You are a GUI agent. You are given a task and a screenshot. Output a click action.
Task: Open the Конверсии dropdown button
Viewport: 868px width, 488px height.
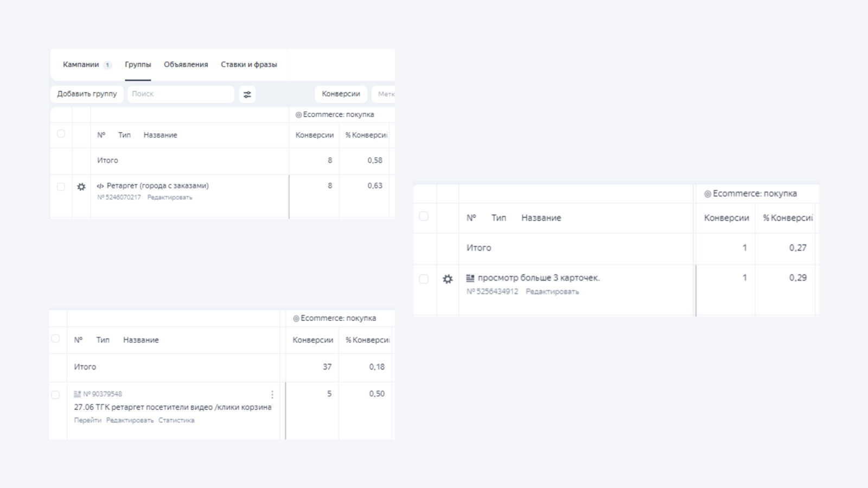click(341, 94)
